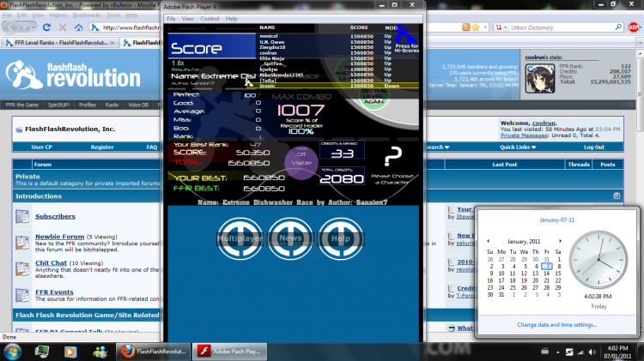This screenshot has width=644, height=361.
Task: Open coolrun profile link in Welcome box
Action: click(x=544, y=123)
